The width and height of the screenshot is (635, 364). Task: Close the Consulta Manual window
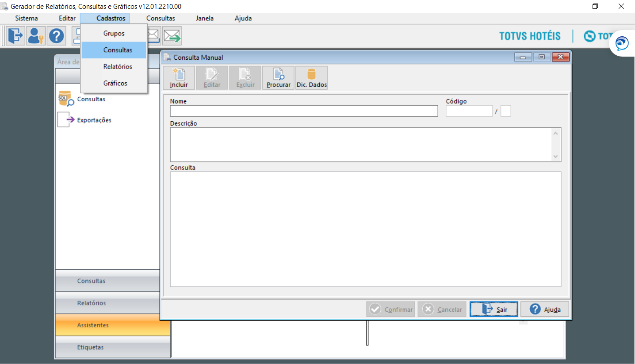561,57
